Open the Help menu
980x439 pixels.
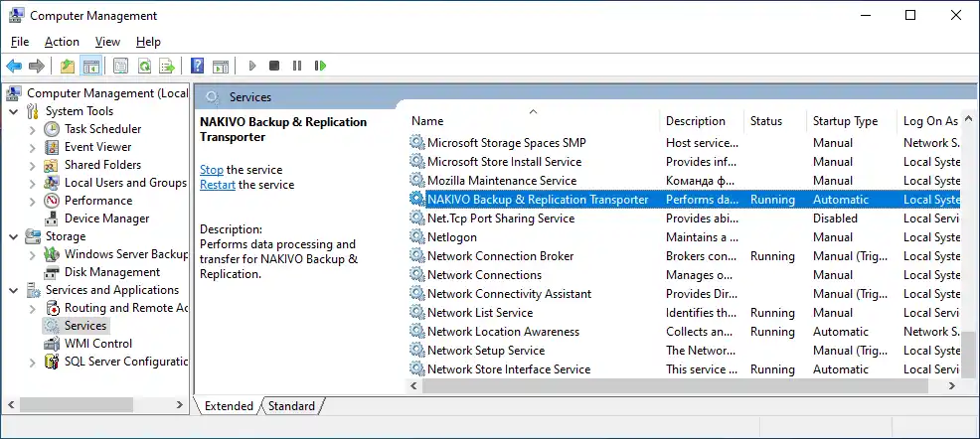pyautogui.click(x=148, y=42)
